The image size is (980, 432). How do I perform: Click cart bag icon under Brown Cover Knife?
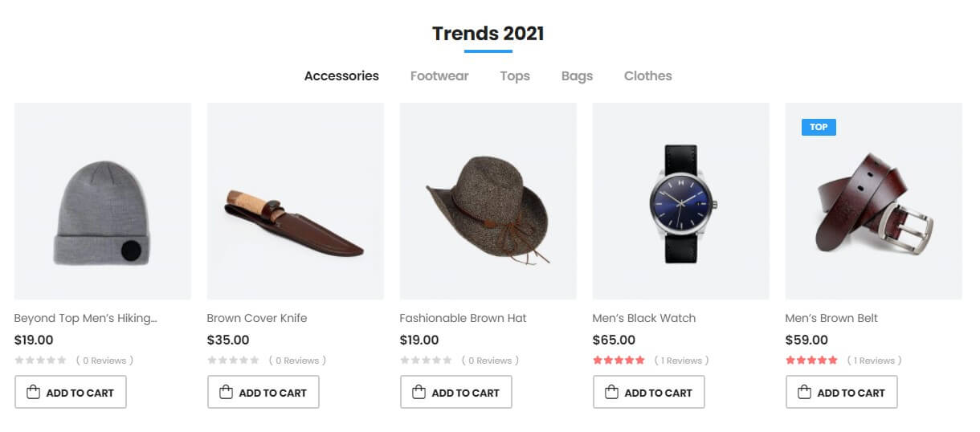(226, 393)
